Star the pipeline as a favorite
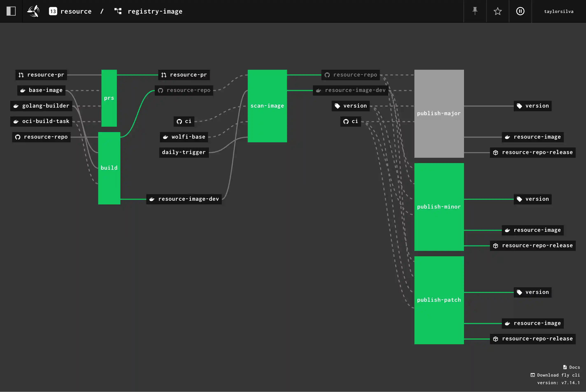Viewport: 586px width, 392px height. click(x=498, y=11)
